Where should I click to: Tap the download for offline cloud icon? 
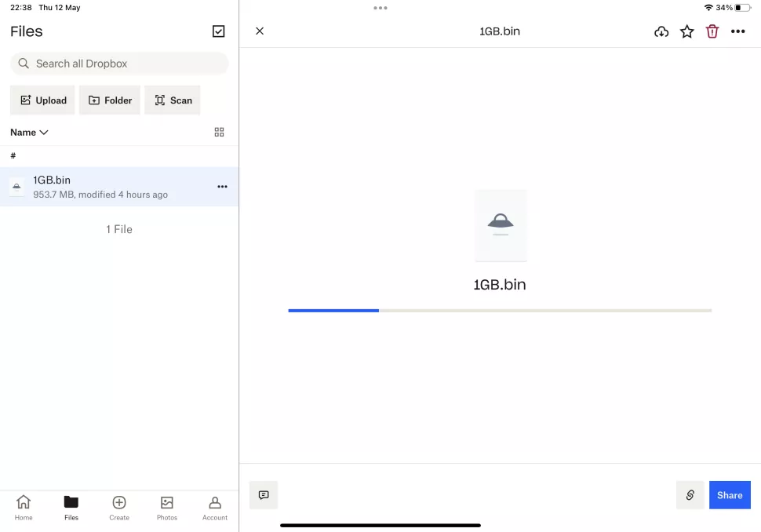click(661, 31)
